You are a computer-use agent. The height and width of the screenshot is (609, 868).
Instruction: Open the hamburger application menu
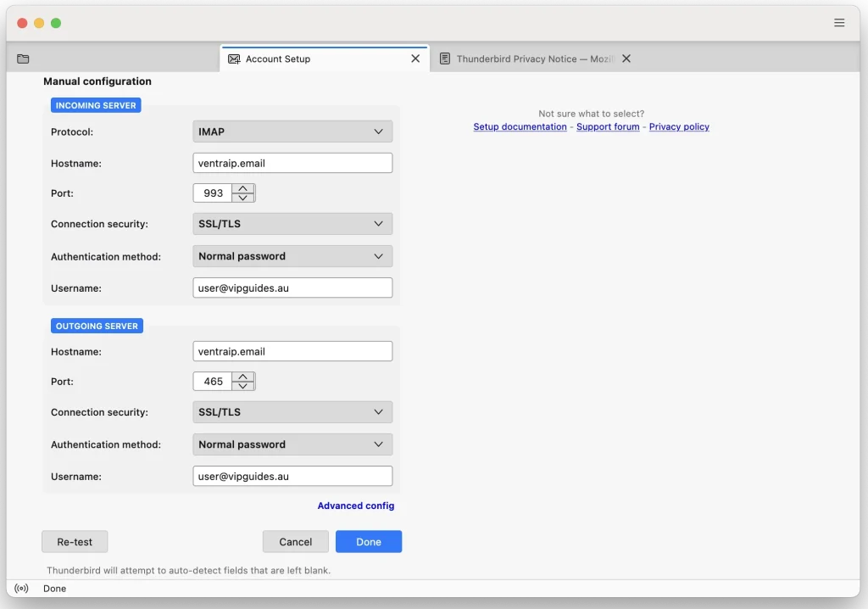coord(839,23)
